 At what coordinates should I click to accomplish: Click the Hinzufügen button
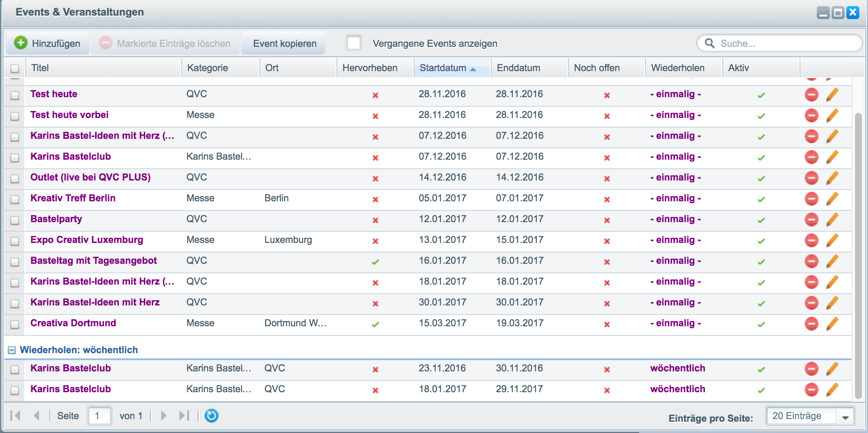point(48,43)
